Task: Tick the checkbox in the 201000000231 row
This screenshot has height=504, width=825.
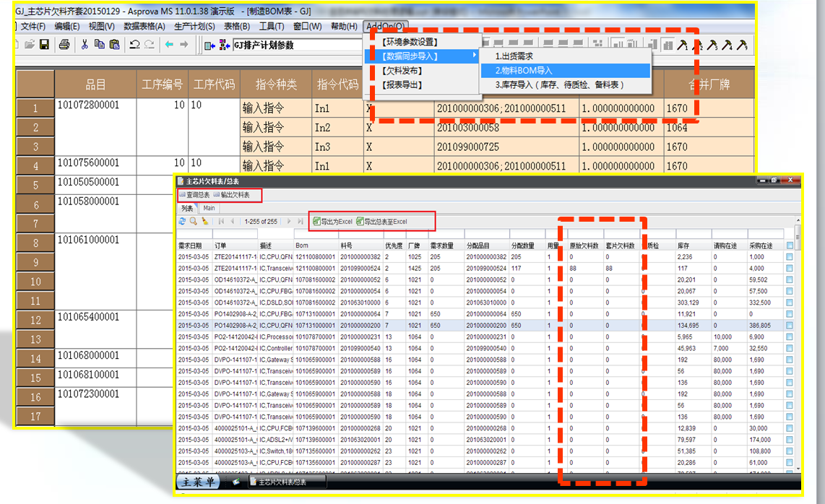Action: [789, 336]
